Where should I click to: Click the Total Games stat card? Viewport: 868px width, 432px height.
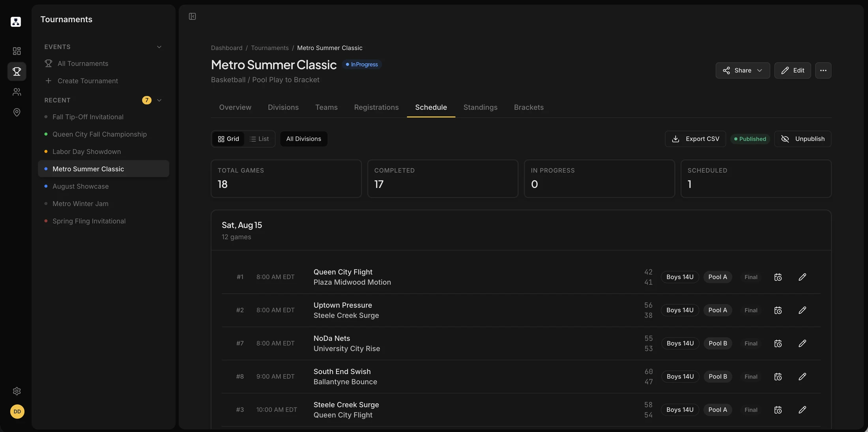tap(286, 178)
